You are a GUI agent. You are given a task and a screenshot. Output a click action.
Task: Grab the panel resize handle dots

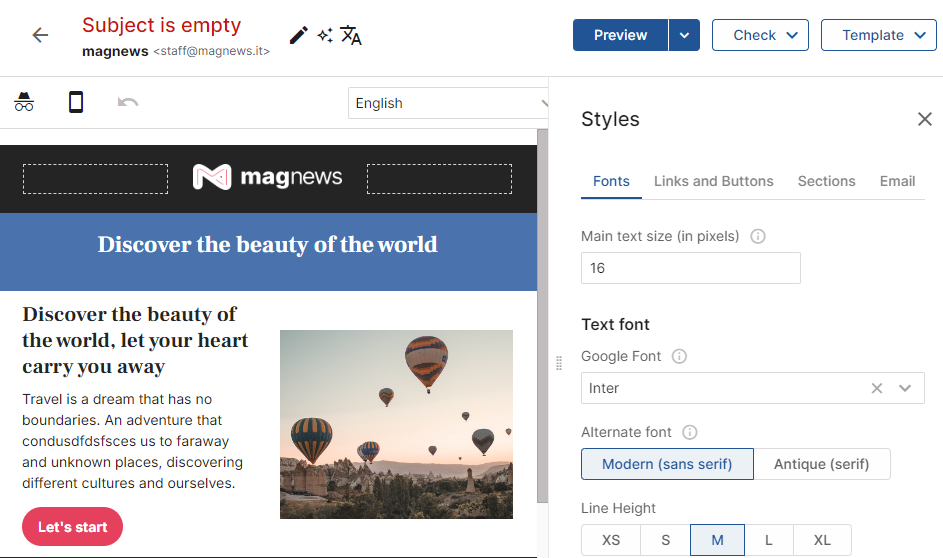coord(559,363)
